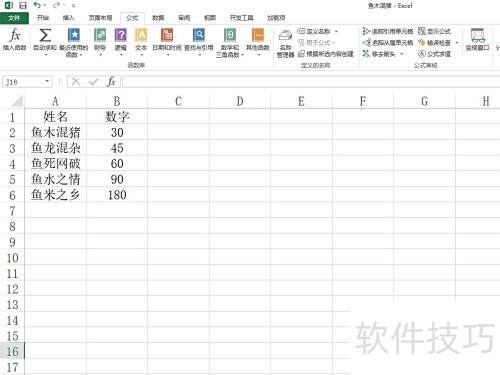
Task: Open the Date & Time functions icon
Action: (167, 35)
